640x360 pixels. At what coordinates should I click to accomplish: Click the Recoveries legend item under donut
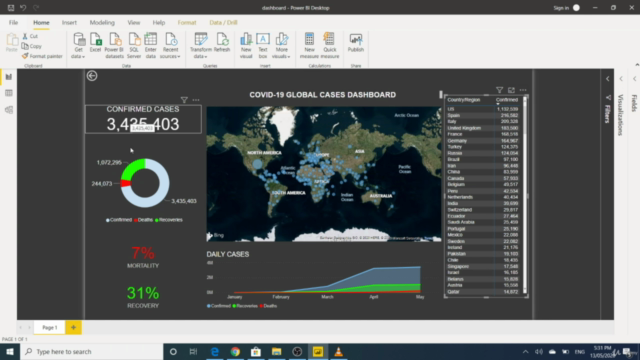point(169,220)
